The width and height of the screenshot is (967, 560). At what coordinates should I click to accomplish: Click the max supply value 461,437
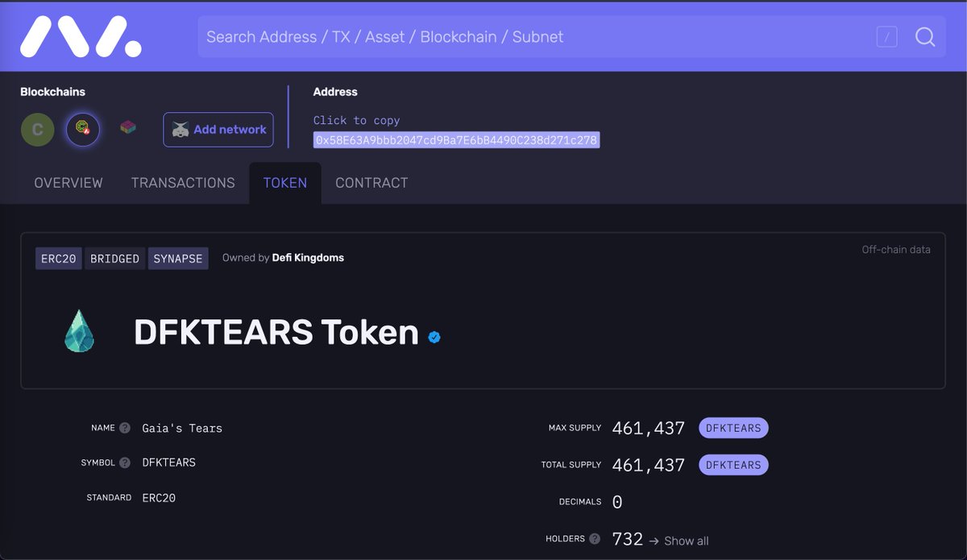649,429
